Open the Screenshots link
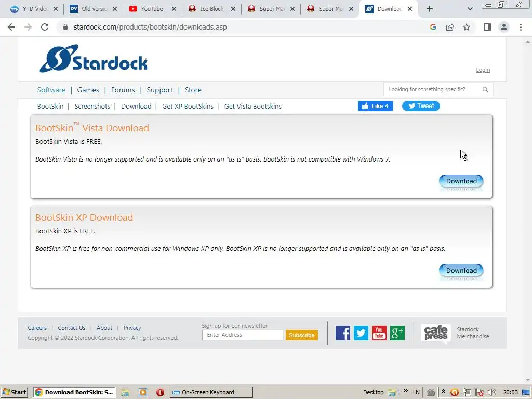The image size is (532, 399). [92, 106]
